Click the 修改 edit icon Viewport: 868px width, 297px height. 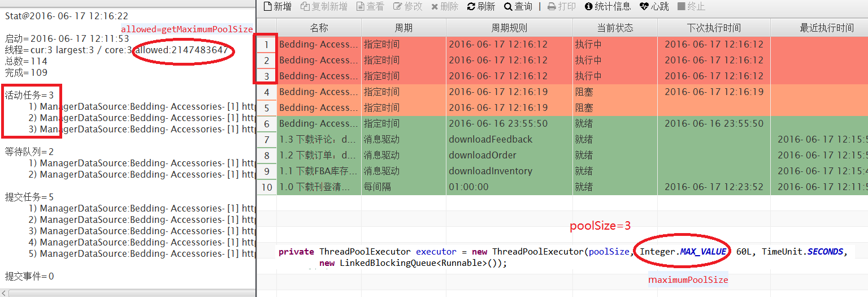click(x=399, y=7)
